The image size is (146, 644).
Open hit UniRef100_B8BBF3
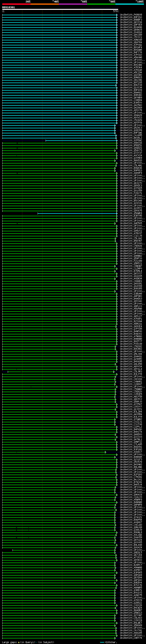(x=131, y=20)
